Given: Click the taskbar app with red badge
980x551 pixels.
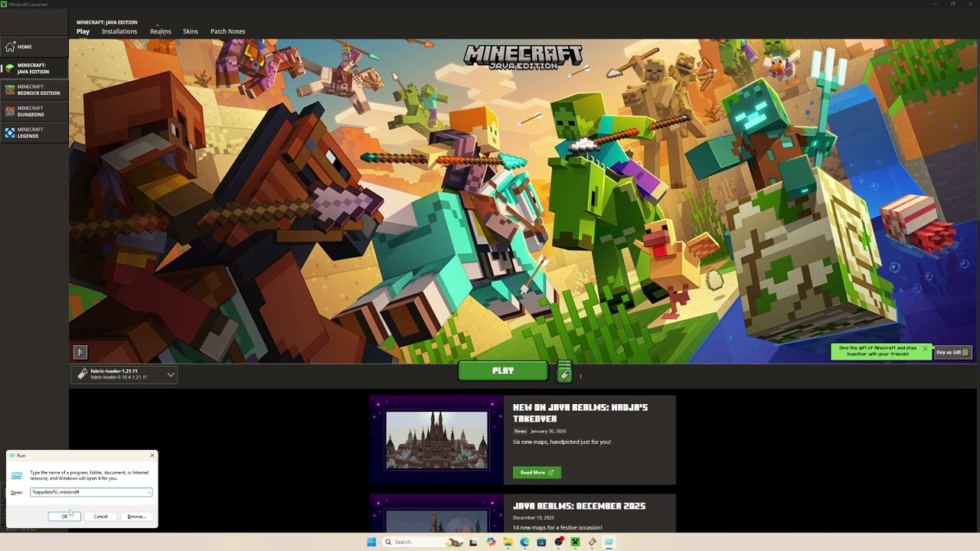Looking at the screenshot, I should pos(558,542).
